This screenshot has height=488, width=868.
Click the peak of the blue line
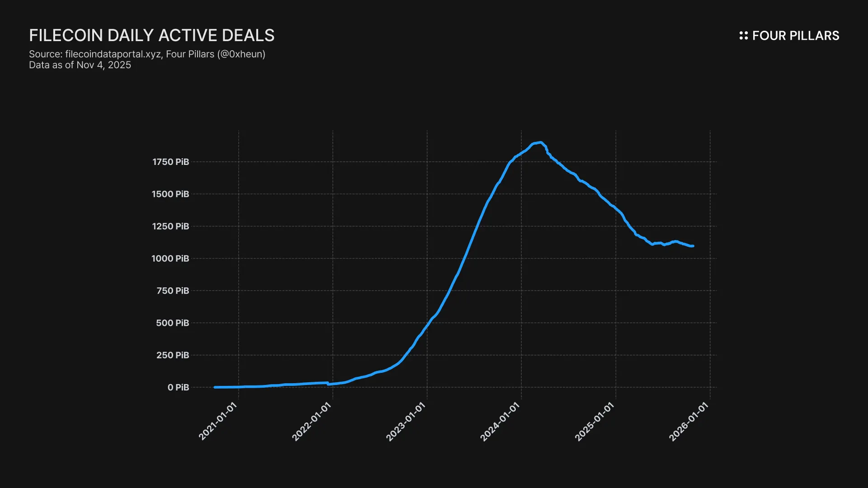tap(541, 142)
